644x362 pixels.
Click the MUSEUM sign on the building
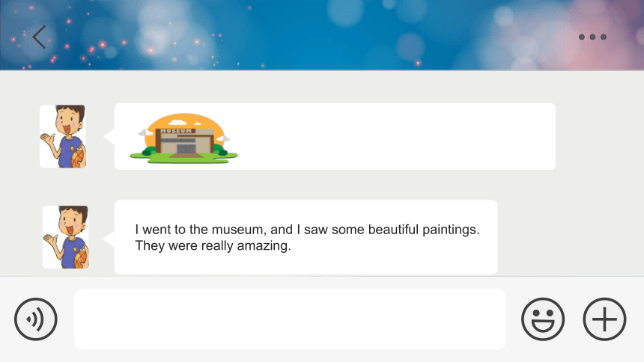(176, 131)
